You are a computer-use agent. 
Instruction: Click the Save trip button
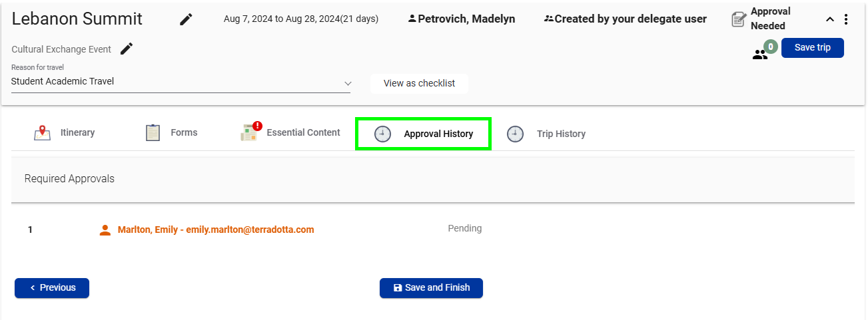tap(812, 48)
